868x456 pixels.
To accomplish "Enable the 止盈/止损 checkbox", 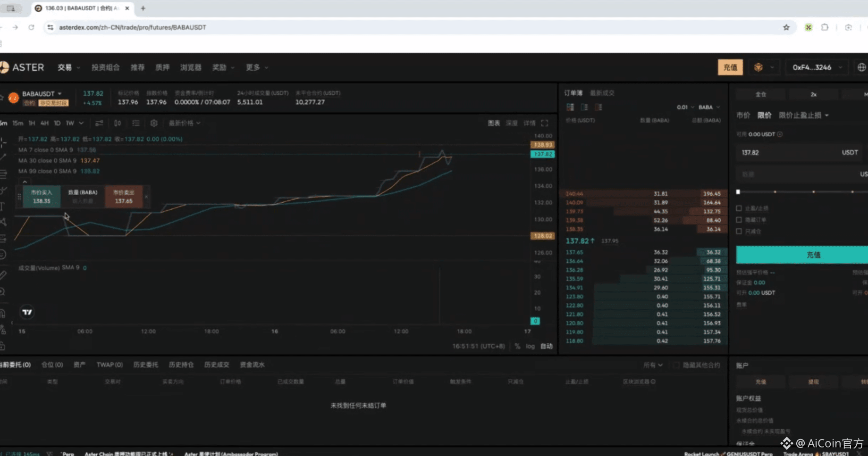I will 739,208.
